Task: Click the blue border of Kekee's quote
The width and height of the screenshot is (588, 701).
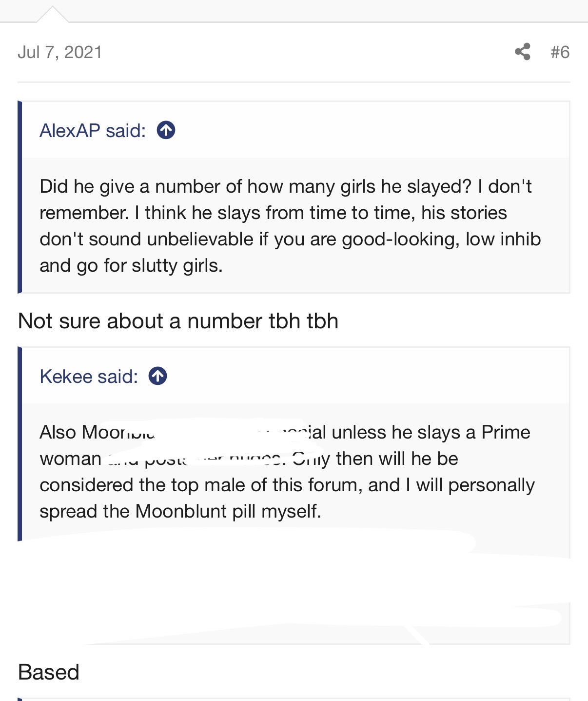Action: [x=20, y=444]
